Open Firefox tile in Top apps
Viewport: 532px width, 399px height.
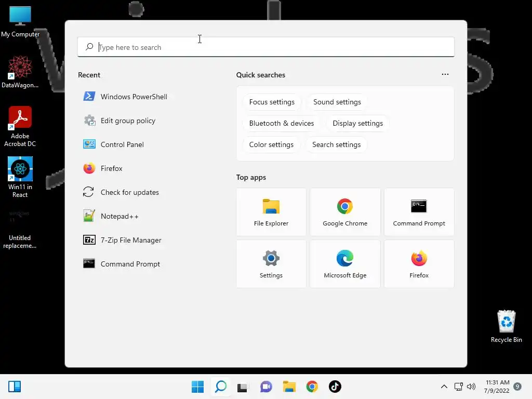point(419,264)
